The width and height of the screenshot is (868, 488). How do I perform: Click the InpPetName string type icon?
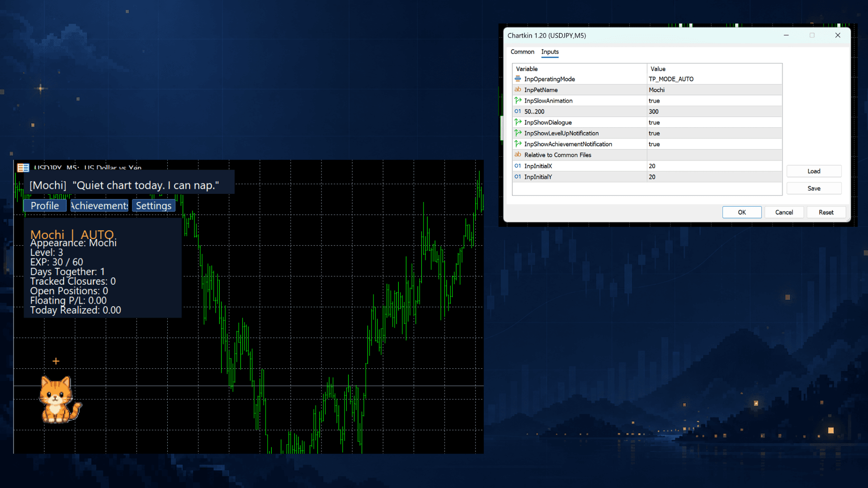click(x=518, y=89)
